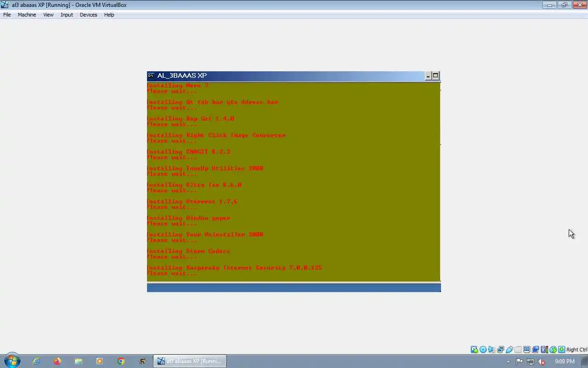Click the 'Installing Storm Codecs' line

pyautogui.click(x=189, y=251)
